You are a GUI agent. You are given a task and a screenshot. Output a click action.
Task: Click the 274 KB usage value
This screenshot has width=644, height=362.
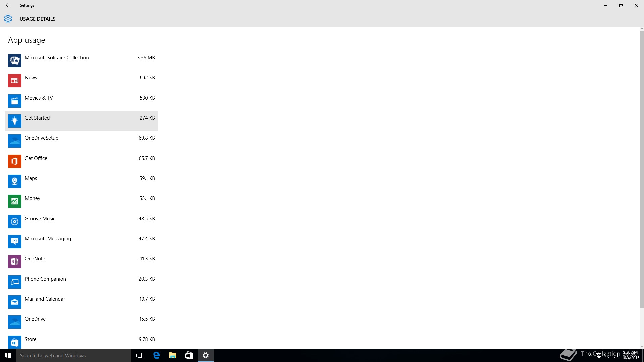[147, 118]
